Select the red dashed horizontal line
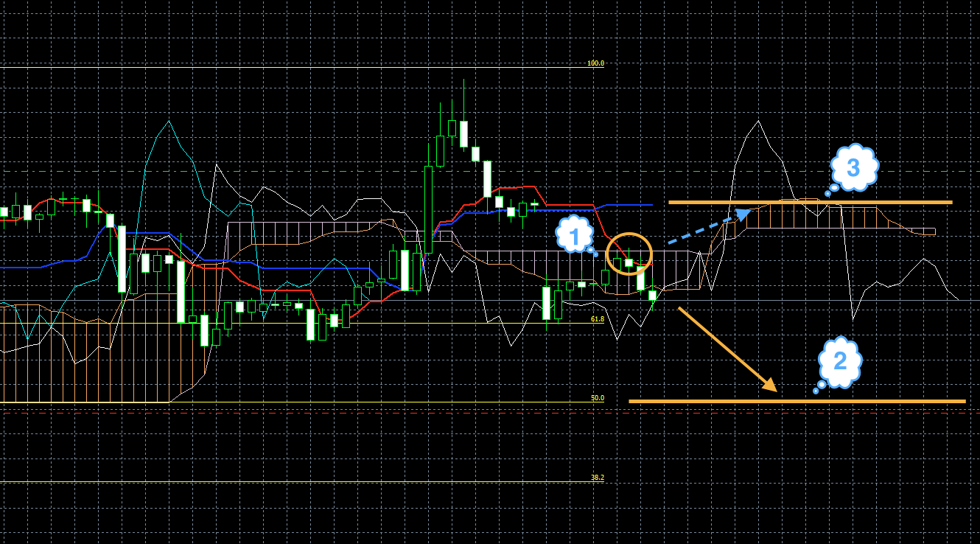 point(490,413)
